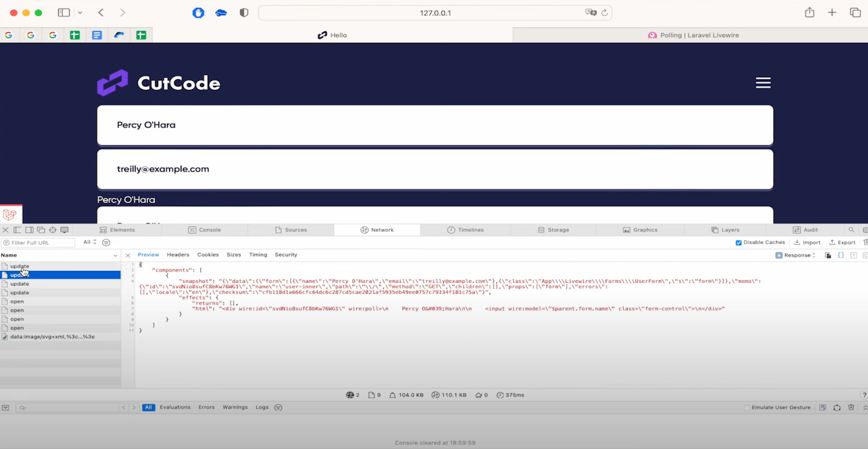The height and width of the screenshot is (449, 868).
Task: Toggle Disable Caches checkbox
Action: (x=738, y=243)
